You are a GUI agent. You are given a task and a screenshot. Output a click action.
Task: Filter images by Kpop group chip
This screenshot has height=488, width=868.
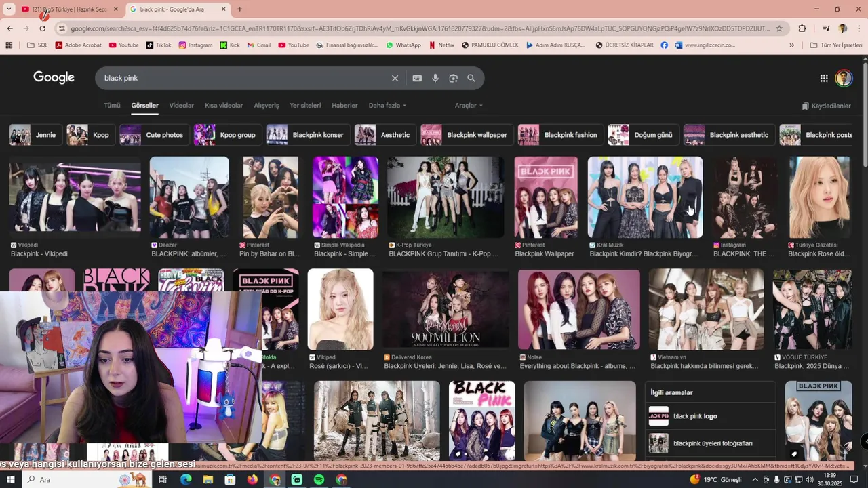click(228, 135)
